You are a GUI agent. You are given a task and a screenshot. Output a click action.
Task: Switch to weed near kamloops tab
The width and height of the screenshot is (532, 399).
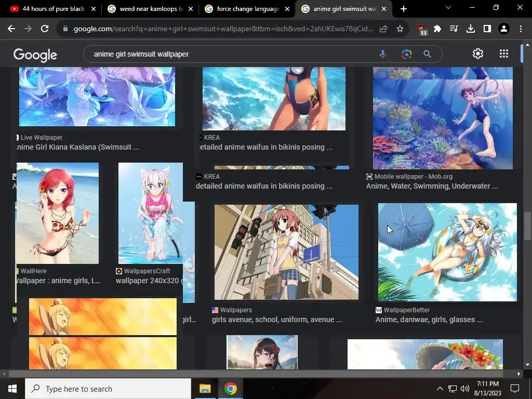(151, 9)
